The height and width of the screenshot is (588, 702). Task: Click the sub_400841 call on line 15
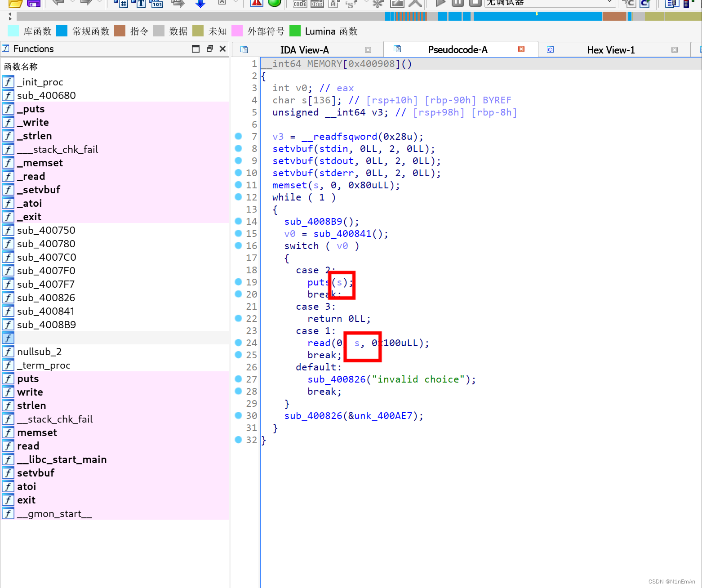tap(342, 233)
